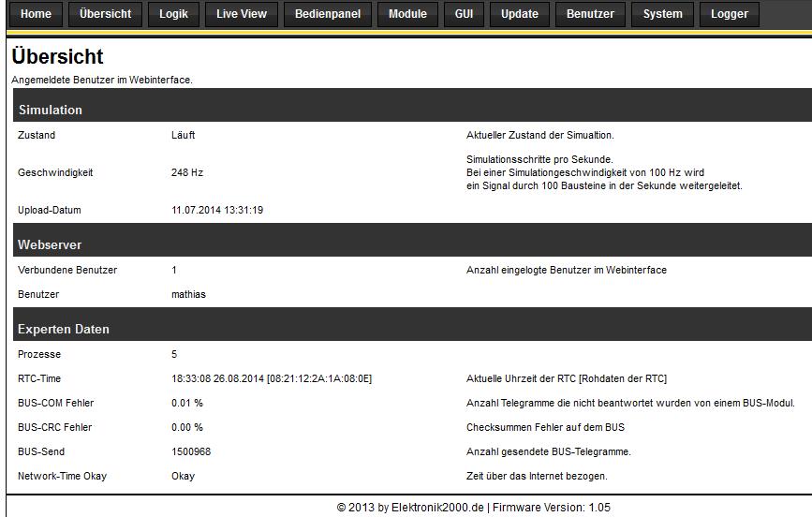This screenshot has height=517, width=812.
Task: Switch to Live View
Action: (x=241, y=14)
